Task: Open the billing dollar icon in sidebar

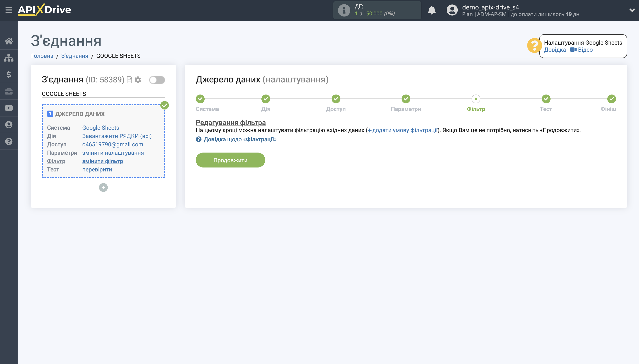Action: pos(9,75)
